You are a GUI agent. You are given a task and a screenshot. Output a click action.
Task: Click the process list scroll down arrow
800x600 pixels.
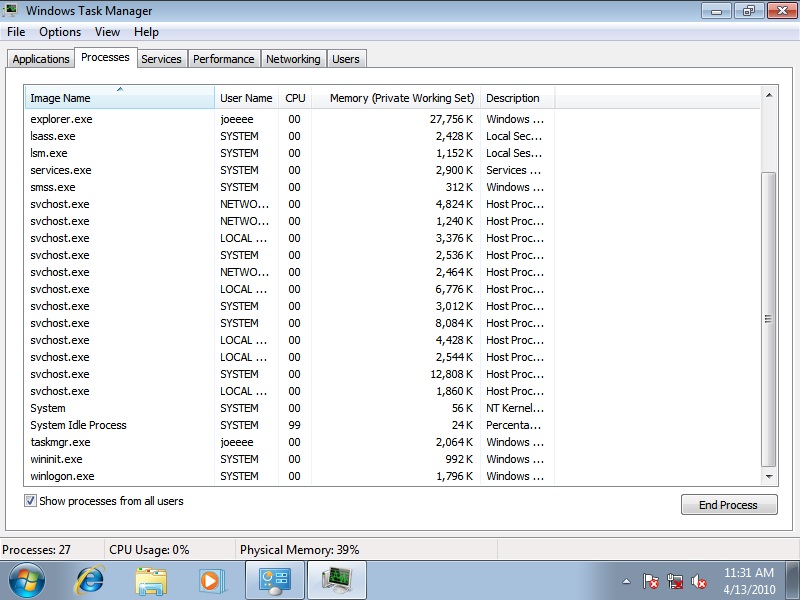tap(769, 477)
